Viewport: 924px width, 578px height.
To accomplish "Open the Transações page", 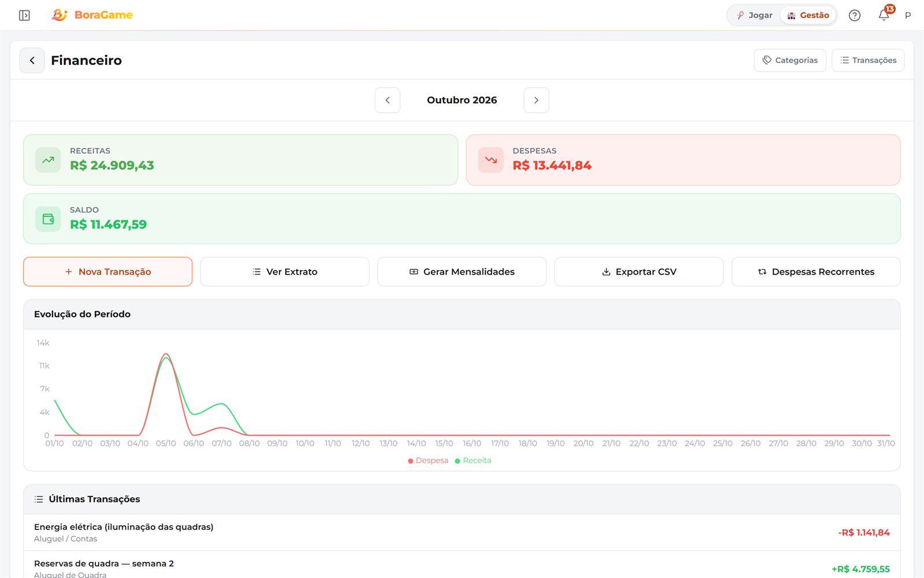I will tap(868, 60).
